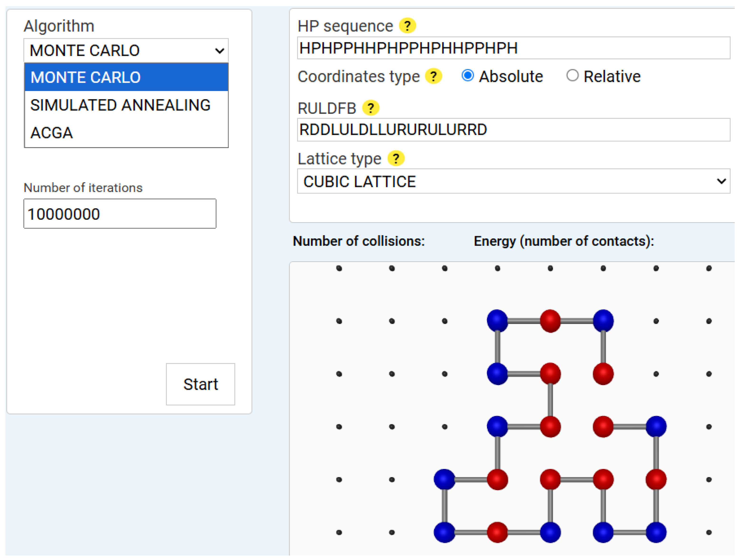Click the Energy (number of contacts) label
Screen dimensions: 739x560
tap(564, 241)
